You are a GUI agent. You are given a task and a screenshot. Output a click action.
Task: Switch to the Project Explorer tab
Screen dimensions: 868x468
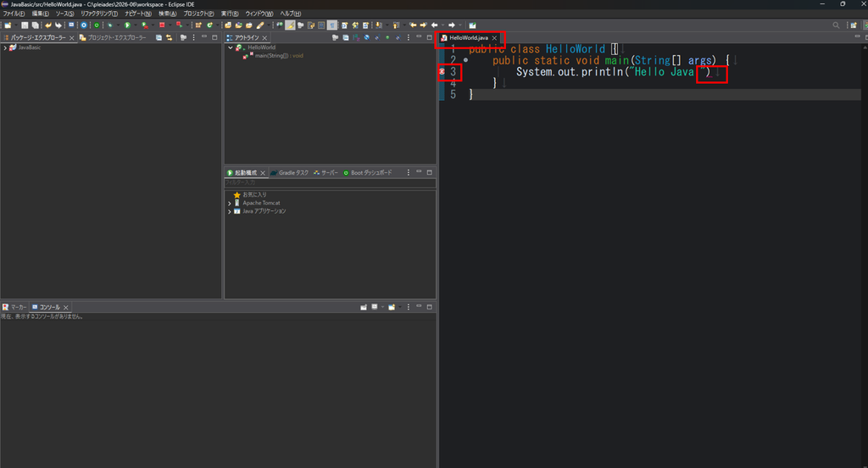point(113,37)
